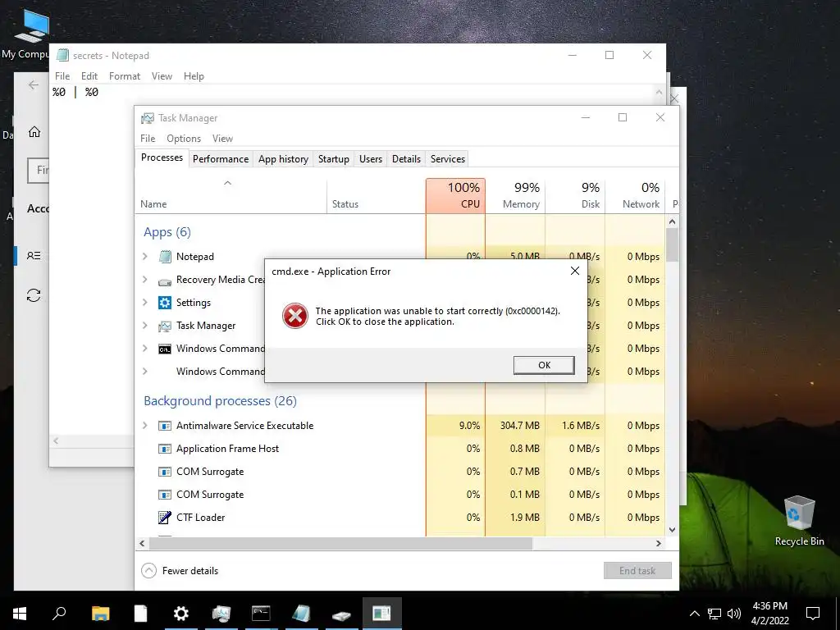Open Task Manager View menu
Viewport: 840px width, 630px height.
point(222,139)
